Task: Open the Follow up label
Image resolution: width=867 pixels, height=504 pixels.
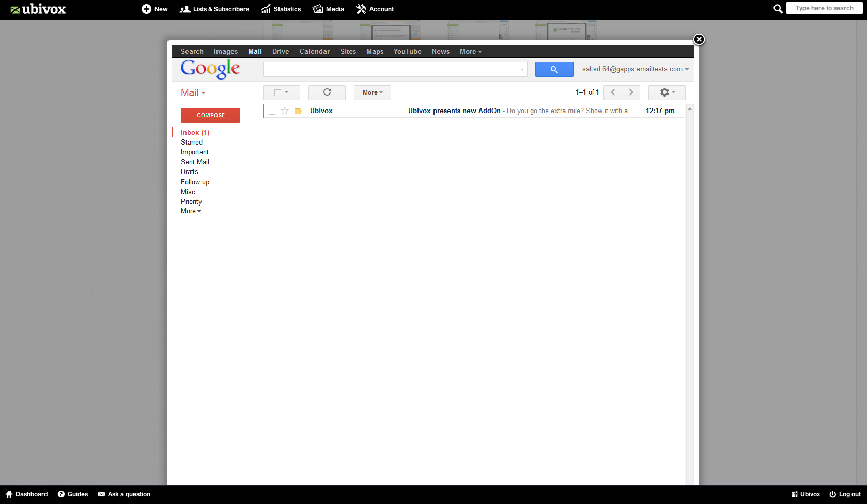Action: click(195, 182)
